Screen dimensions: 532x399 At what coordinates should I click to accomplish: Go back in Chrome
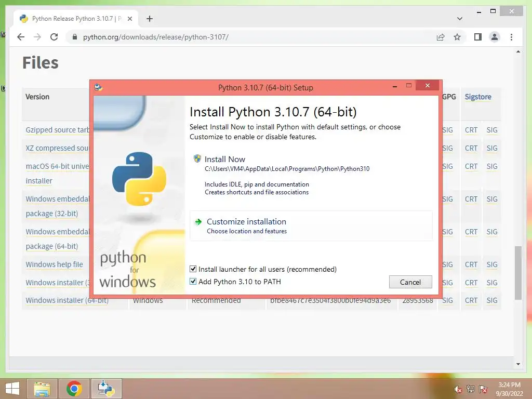[21, 37]
